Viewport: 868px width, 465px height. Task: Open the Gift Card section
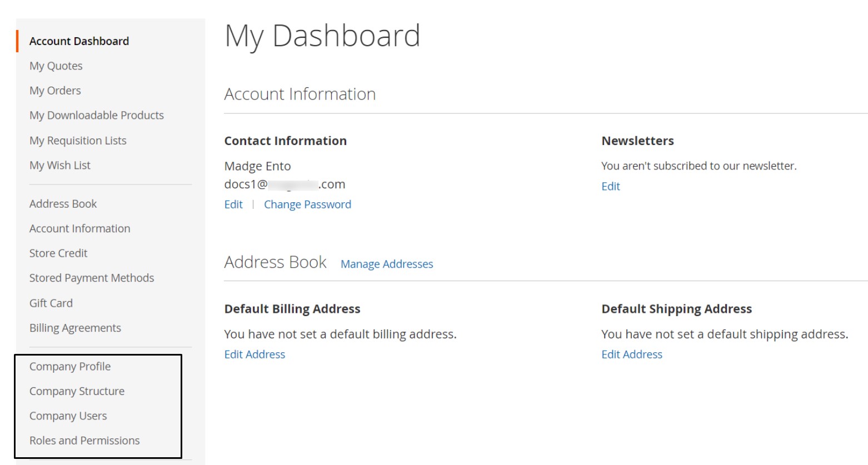(x=51, y=303)
